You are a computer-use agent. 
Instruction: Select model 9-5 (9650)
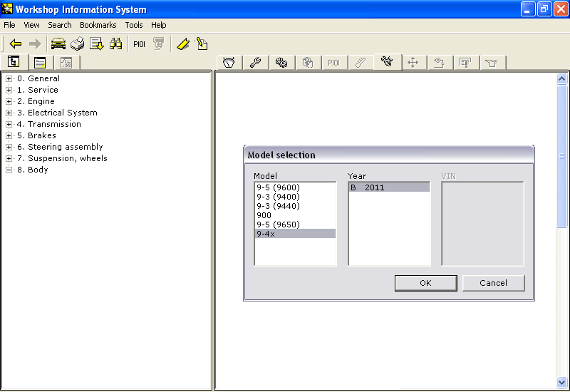tap(295, 225)
